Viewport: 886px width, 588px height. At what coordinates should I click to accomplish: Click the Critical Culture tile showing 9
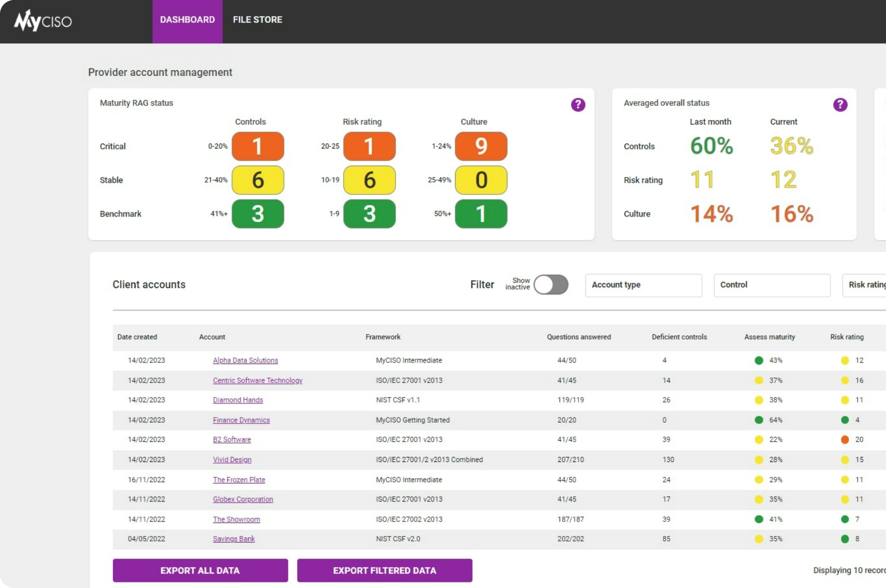click(x=481, y=146)
